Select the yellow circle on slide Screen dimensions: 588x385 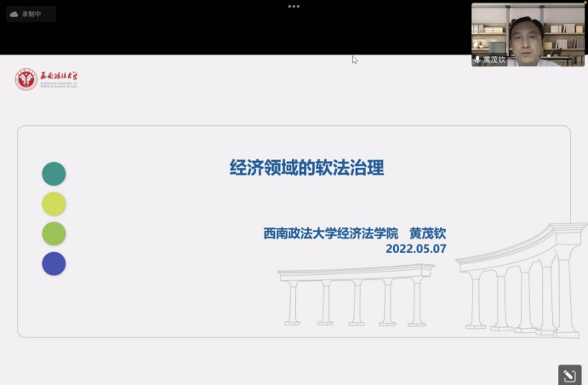[x=54, y=204]
